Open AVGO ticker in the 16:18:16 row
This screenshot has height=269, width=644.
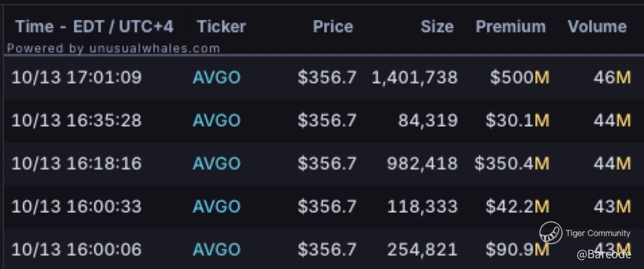pyautogui.click(x=217, y=164)
